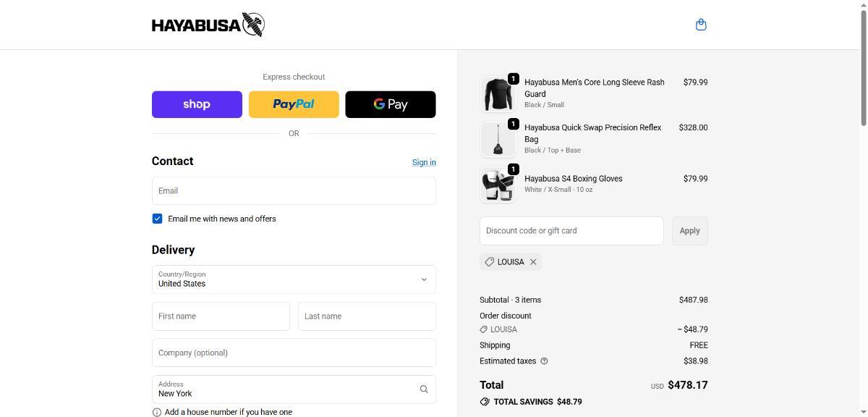
Task: Choose PayPal express checkout
Action: [294, 104]
